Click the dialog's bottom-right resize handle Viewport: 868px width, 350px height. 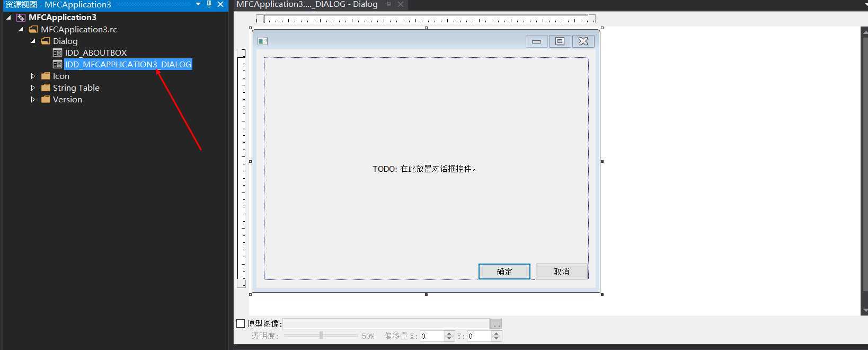pyautogui.click(x=602, y=294)
